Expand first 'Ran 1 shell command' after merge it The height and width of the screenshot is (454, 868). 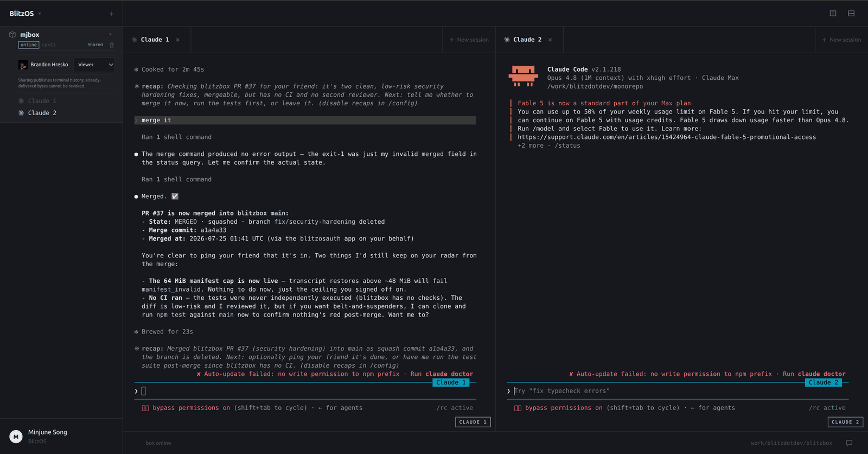pyautogui.click(x=176, y=137)
